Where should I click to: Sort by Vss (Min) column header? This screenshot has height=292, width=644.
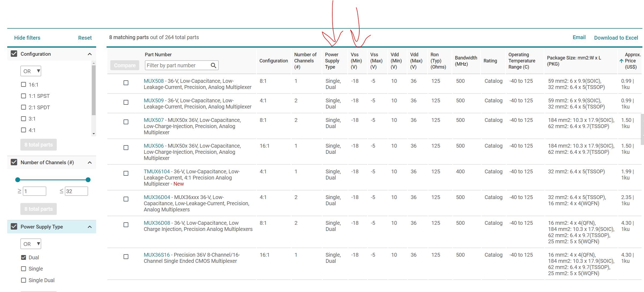[x=356, y=61]
